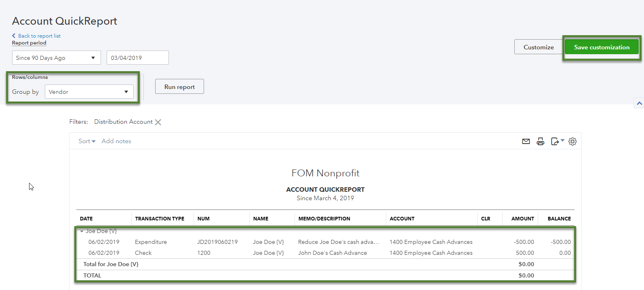The width and height of the screenshot is (644, 290).
Task: Click the Report period label
Action: pyautogui.click(x=29, y=43)
